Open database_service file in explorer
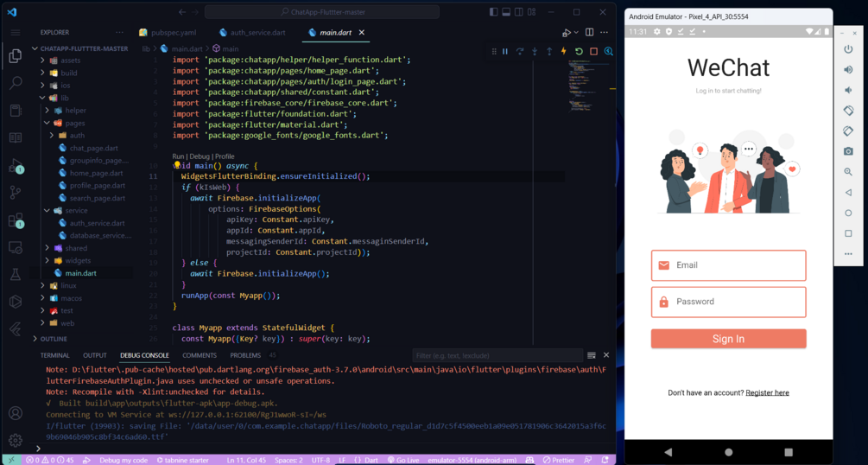 coord(95,236)
